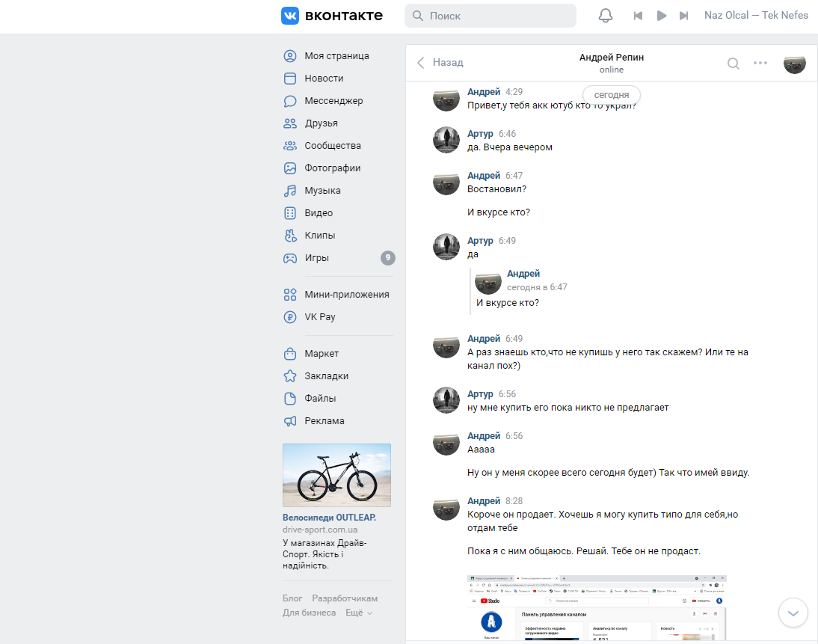This screenshot has width=818, height=644.
Task: Go back with Назад button
Action: point(440,63)
